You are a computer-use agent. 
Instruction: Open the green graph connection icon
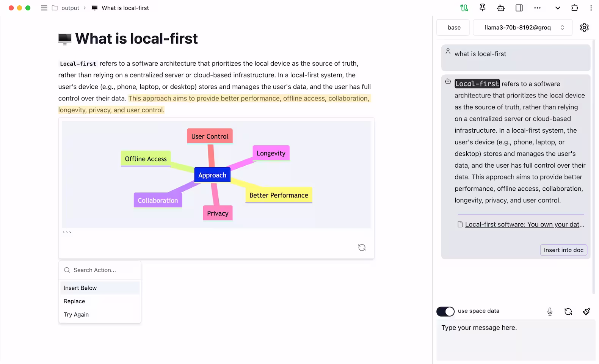coord(464,8)
